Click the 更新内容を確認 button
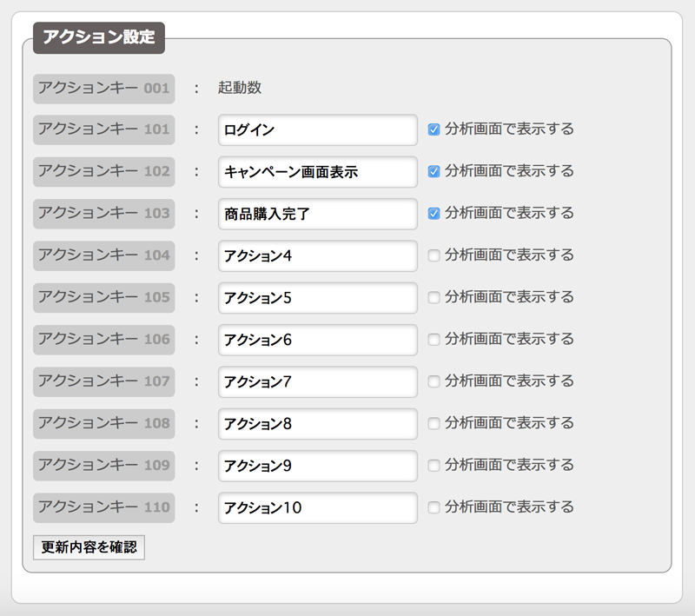 (x=89, y=547)
